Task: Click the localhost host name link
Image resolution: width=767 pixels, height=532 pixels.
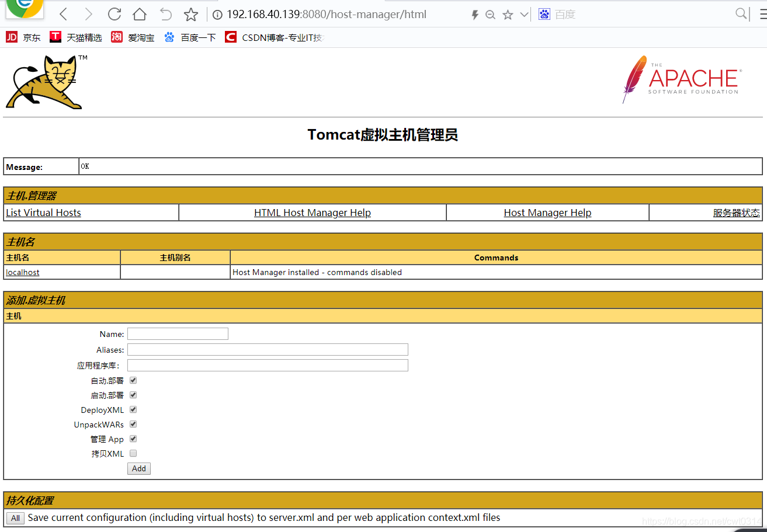Action: click(23, 272)
